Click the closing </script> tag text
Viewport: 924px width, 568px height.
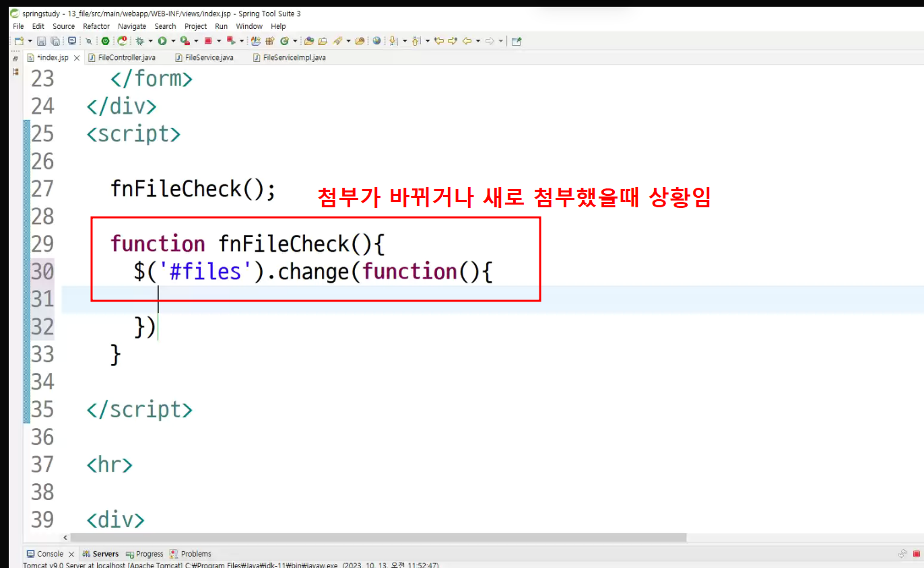coord(139,410)
